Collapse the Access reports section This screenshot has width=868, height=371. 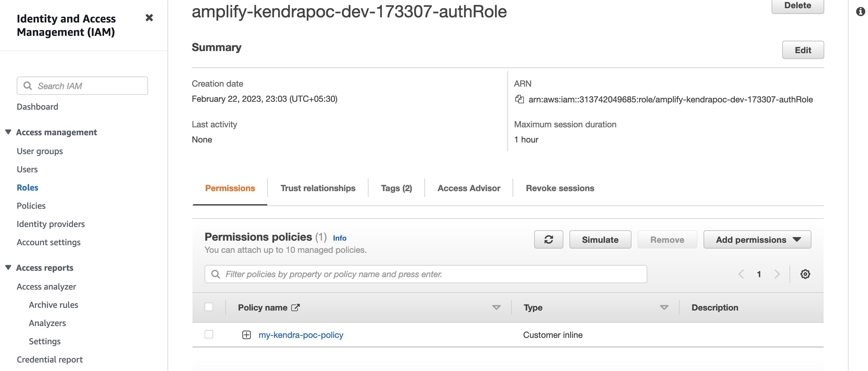(x=9, y=267)
